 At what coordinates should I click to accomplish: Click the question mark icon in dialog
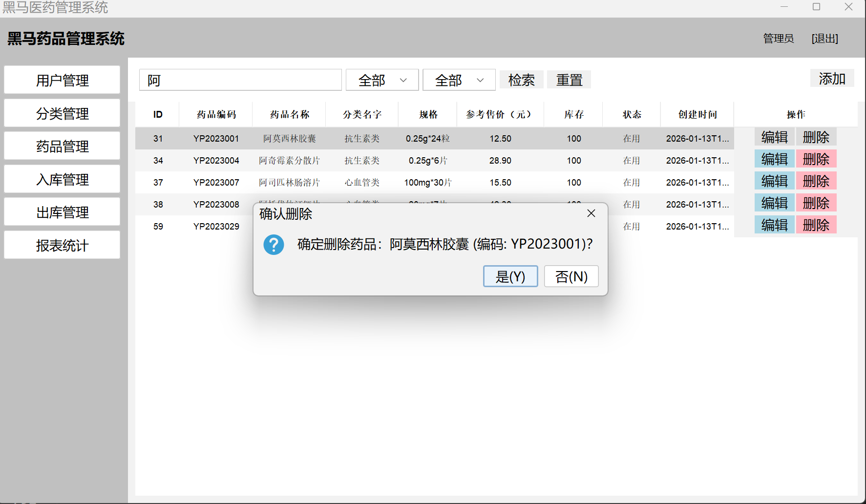(274, 244)
